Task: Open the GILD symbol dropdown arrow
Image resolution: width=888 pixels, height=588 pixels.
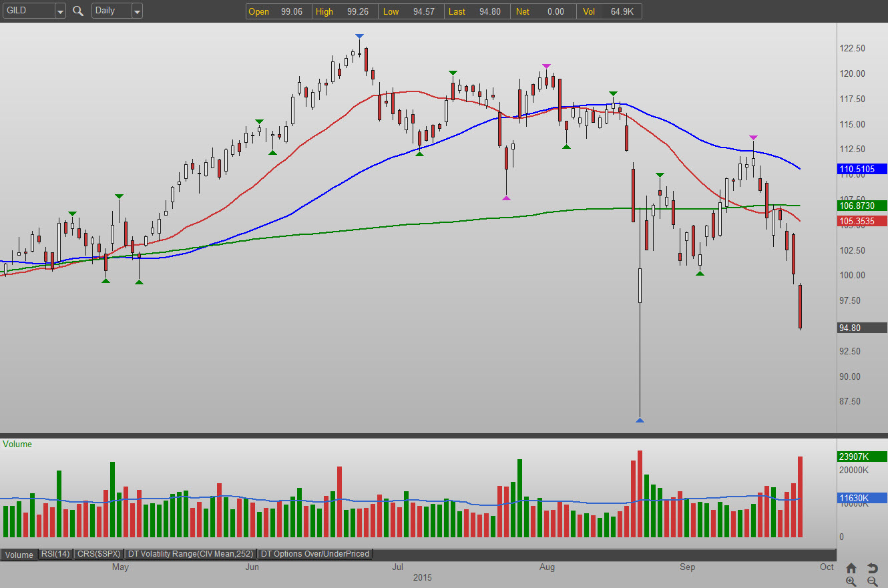Action: pyautogui.click(x=60, y=11)
